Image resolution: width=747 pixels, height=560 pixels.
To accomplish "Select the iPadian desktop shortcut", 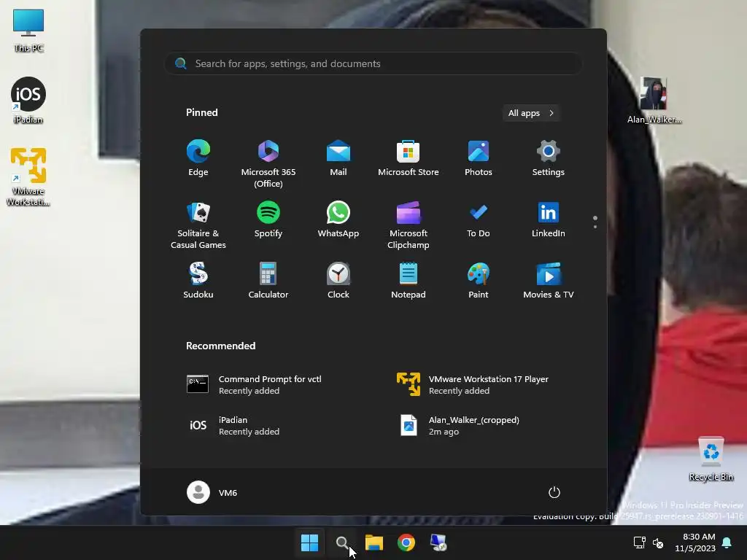I will tap(28, 101).
